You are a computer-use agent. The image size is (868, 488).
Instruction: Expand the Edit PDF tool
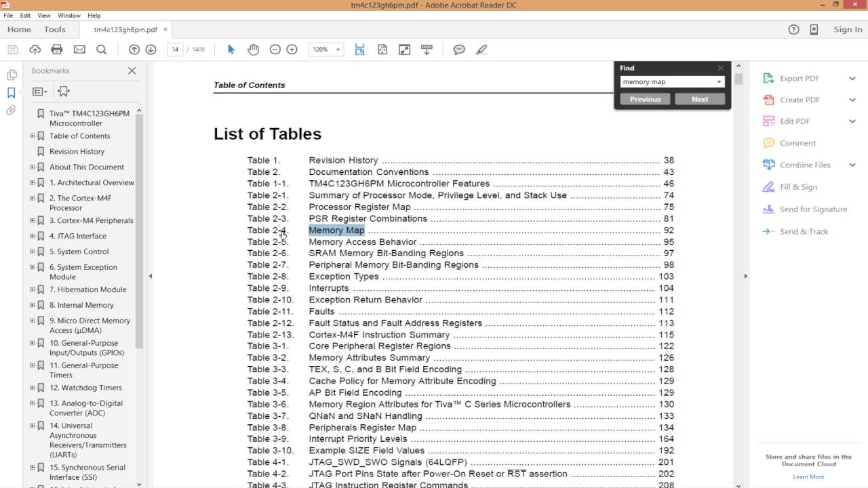click(852, 121)
